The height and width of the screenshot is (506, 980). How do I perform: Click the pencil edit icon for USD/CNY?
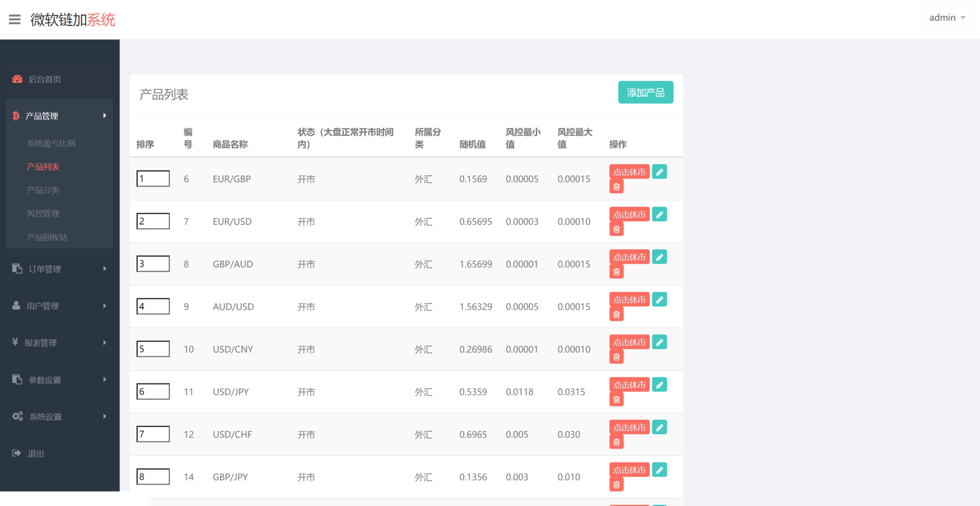coord(659,342)
